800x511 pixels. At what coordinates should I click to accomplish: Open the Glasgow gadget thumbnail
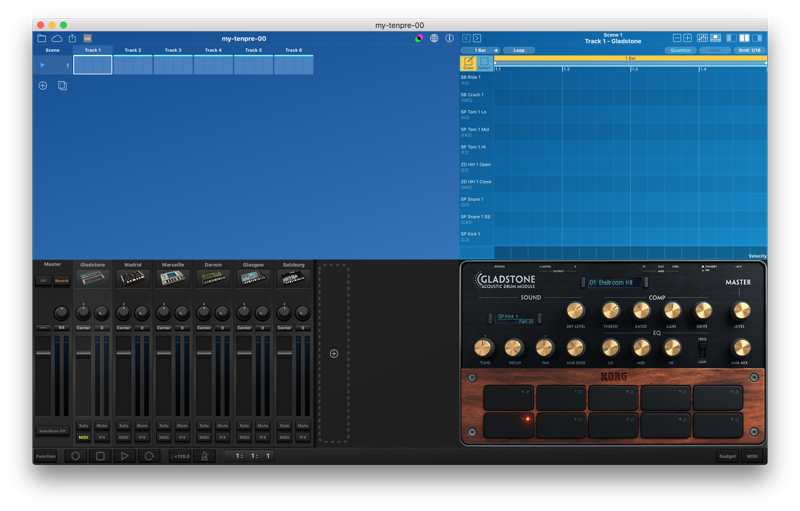pyautogui.click(x=254, y=278)
